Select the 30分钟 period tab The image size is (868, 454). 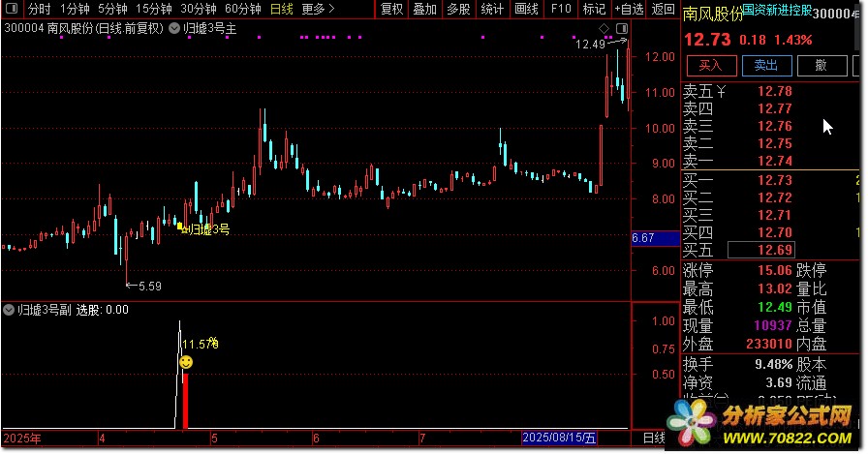point(199,9)
